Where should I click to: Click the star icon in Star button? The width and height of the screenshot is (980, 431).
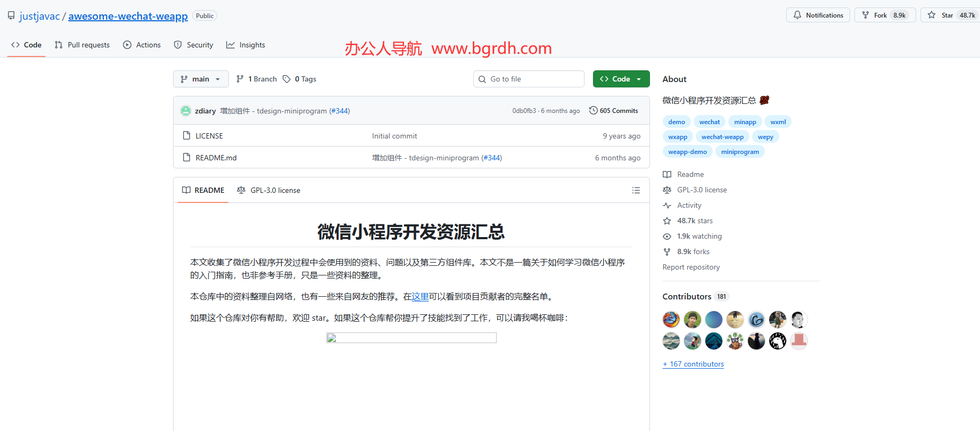tap(932, 15)
